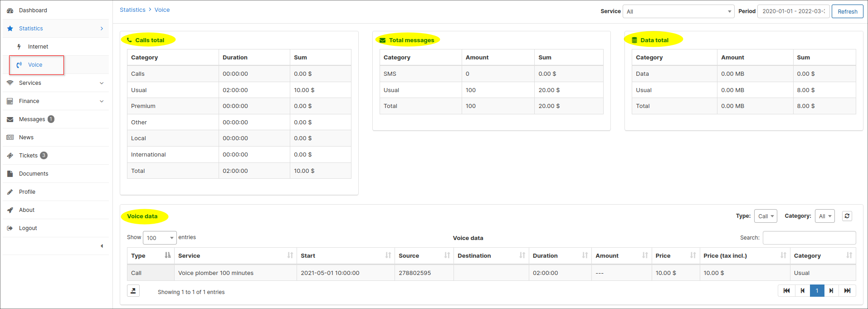868x309 pixels.
Task: Click the reload icon beside Category filter
Action: click(847, 216)
